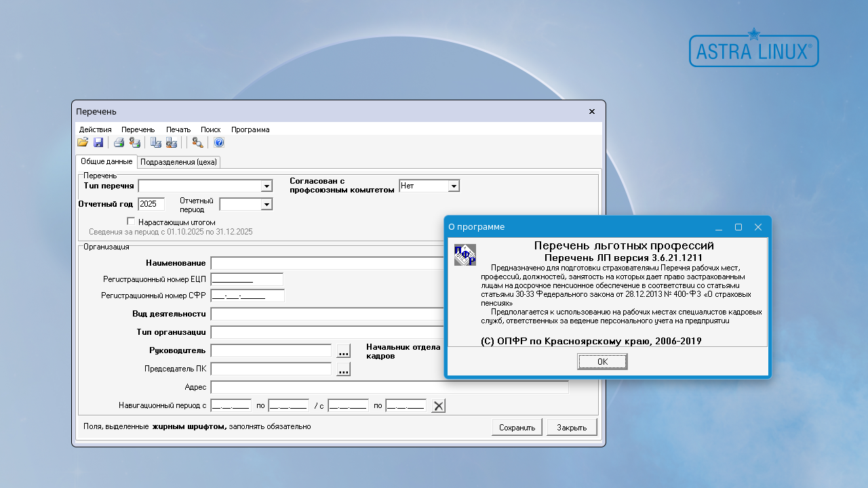Open the 'Отчетный период' dropdown

click(266, 205)
